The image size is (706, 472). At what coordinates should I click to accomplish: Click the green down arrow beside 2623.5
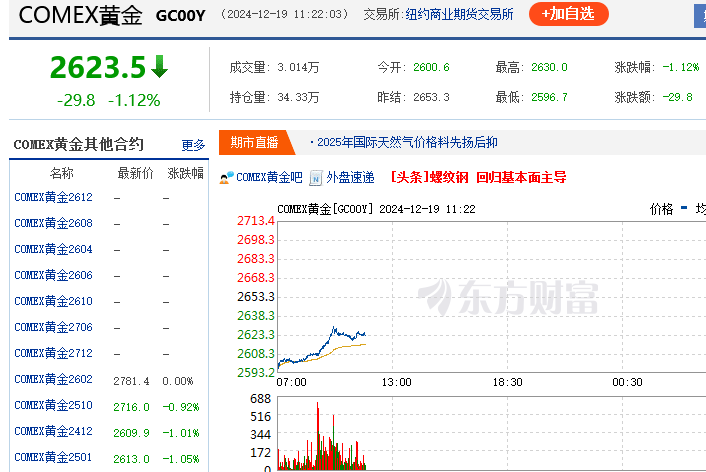tap(159, 67)
